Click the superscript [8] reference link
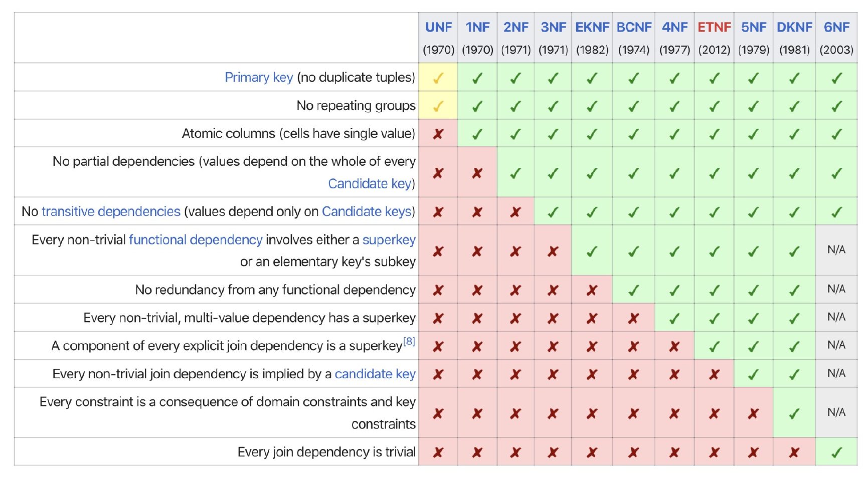Viewport: 868px width, 481px height. click(409, 341)
